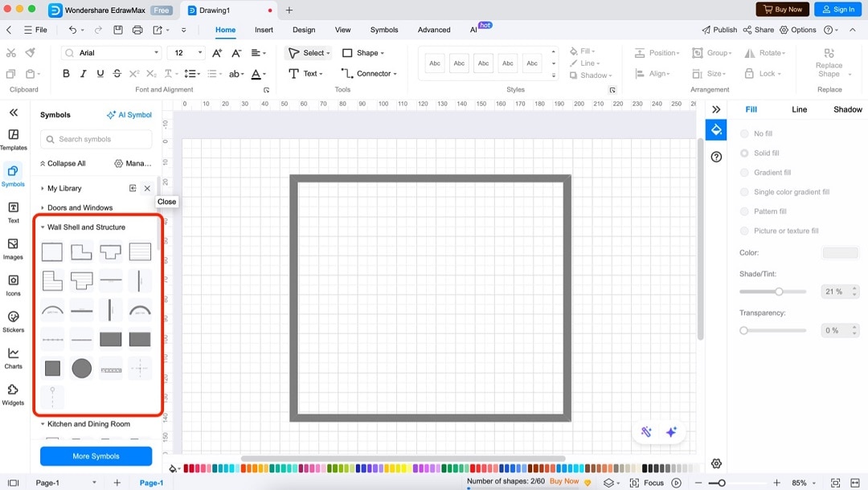Click the add page plus button
868x490 pixels.
pyautogui.click(x=117, y=483)
